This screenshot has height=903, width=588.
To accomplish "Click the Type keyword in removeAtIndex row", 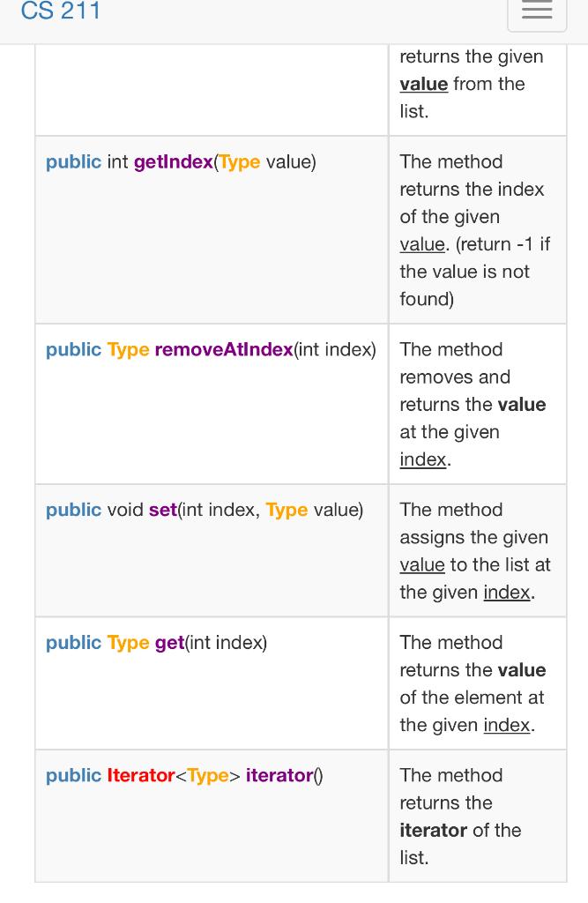I will click(128, 349).
